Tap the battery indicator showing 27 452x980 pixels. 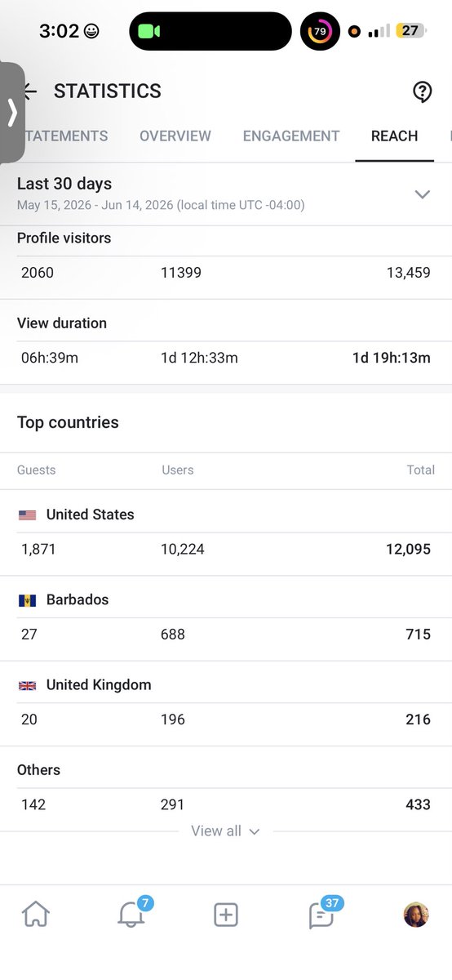(410, 31)
